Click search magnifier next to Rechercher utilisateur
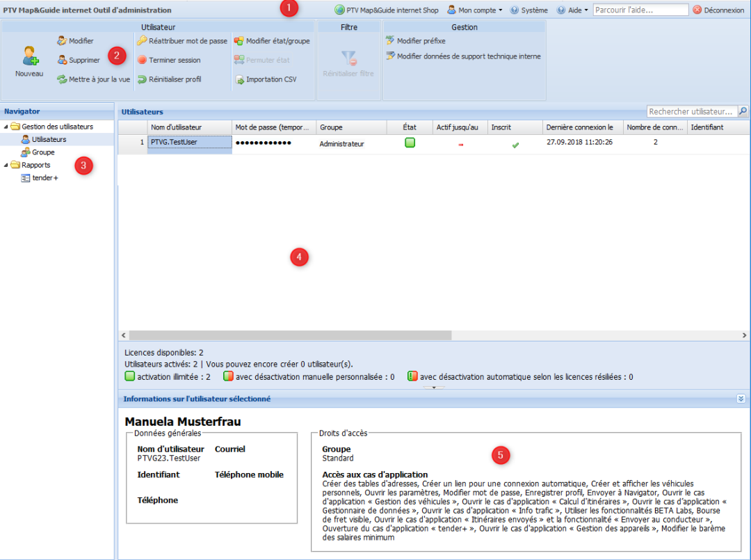 tap(743, 111)
